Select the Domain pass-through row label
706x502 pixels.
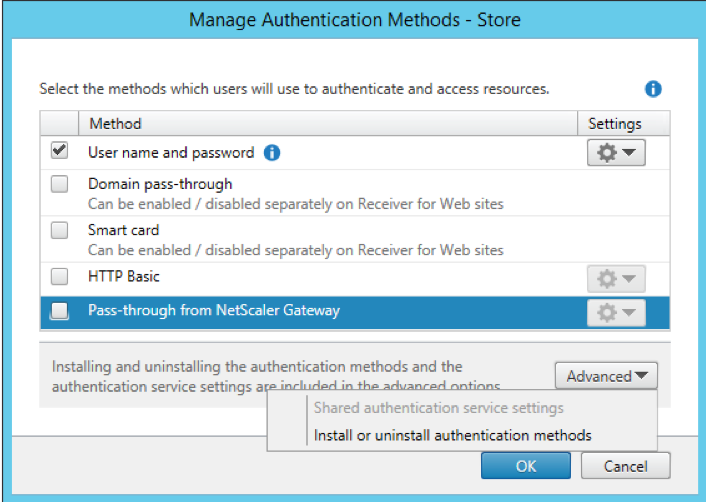(x=160, y=184)
